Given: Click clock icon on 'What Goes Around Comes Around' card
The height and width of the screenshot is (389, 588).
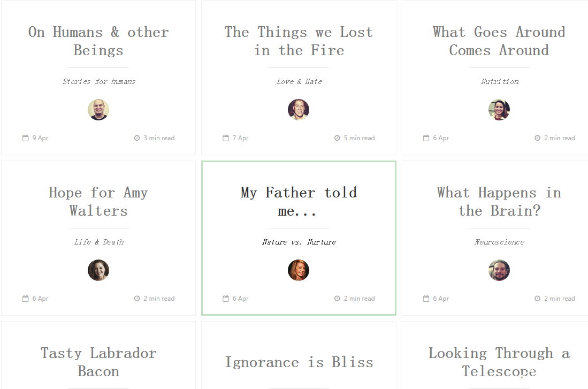Looking at the screenshot, I should [537, 138].
